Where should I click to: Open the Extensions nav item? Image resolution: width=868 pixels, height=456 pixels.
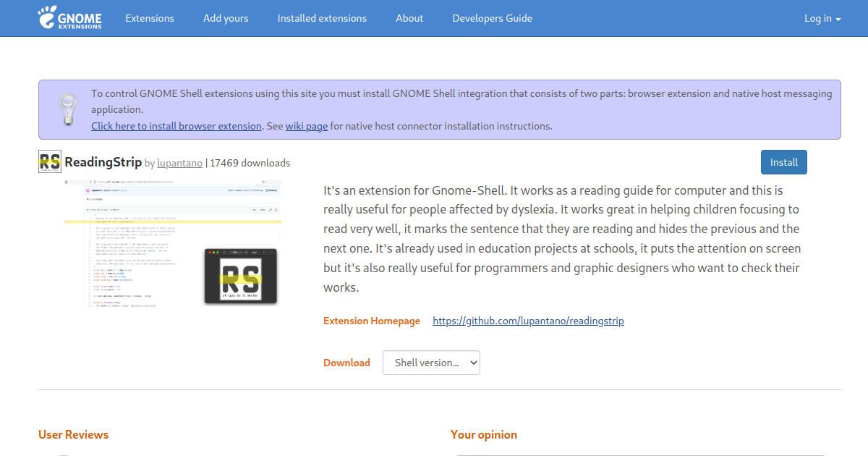click(x=150, y=18)
